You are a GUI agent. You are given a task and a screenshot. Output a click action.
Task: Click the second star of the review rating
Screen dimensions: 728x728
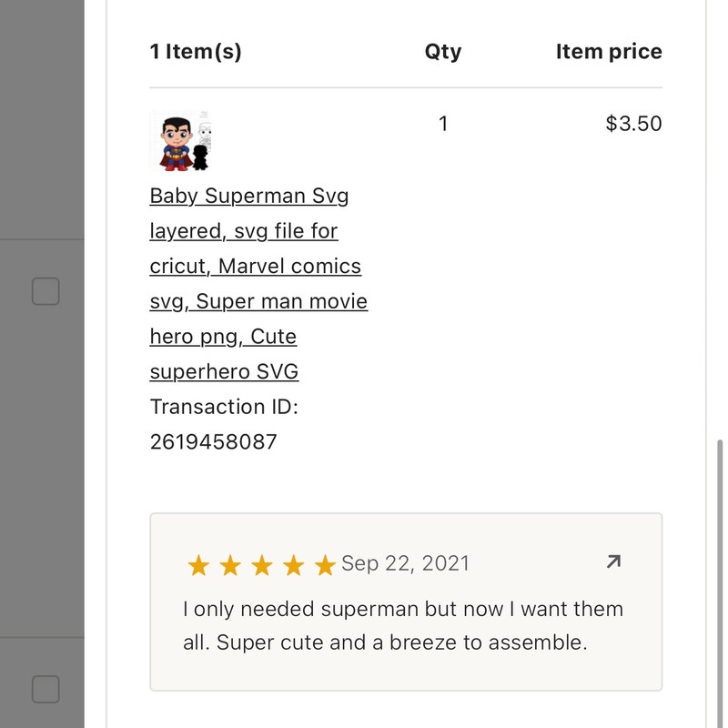(x=231, y=566)
